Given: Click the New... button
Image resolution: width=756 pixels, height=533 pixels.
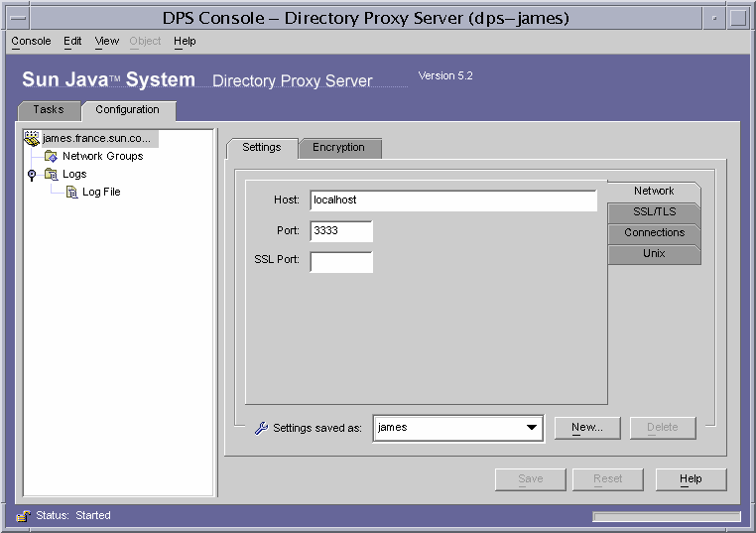Looking at the screenshot, I should click(587, 428).
